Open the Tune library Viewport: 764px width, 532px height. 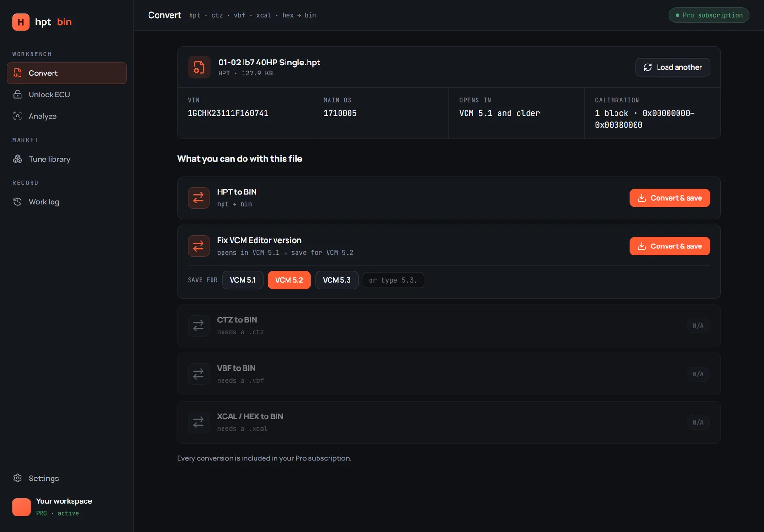coord(66,159)
